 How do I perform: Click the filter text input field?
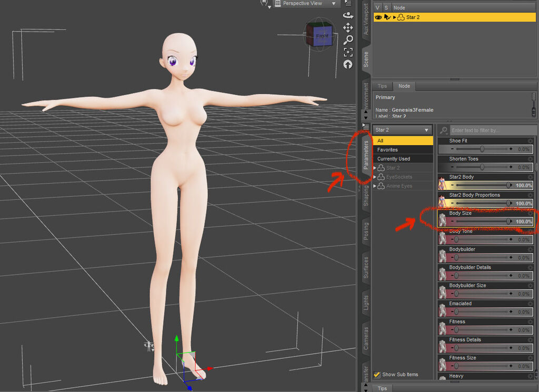click(x=493, y=130)
